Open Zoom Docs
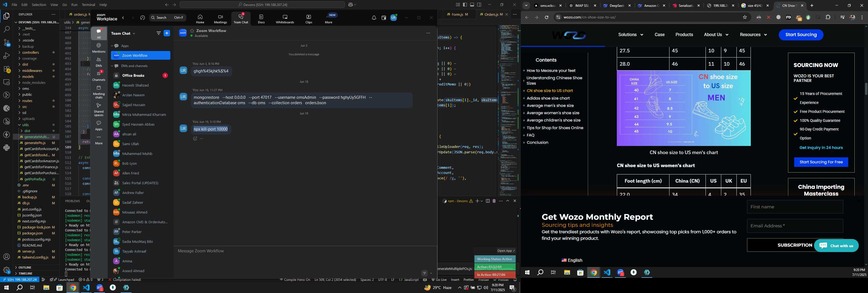This screenshot has width=868, height=293. (x=261, y=19)
